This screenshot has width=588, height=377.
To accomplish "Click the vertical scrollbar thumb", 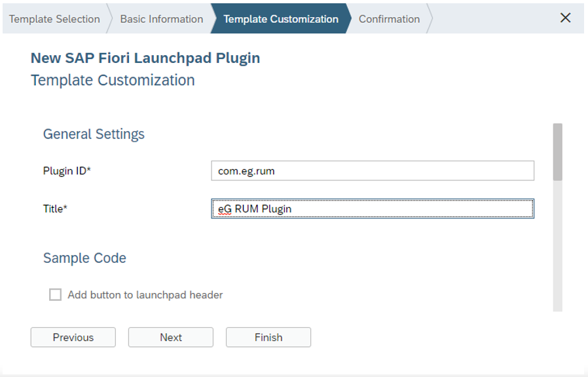I will coord(558,152).
